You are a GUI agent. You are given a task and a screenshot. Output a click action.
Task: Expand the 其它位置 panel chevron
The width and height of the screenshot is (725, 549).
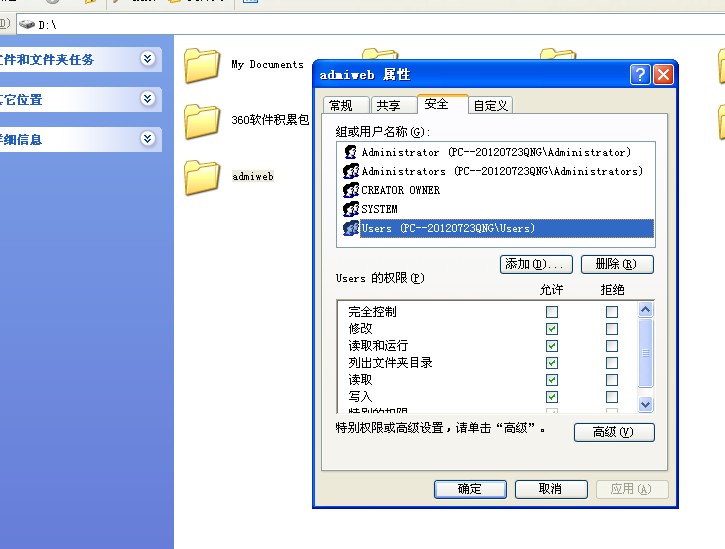pyautogui.click(x=148, y=99)
